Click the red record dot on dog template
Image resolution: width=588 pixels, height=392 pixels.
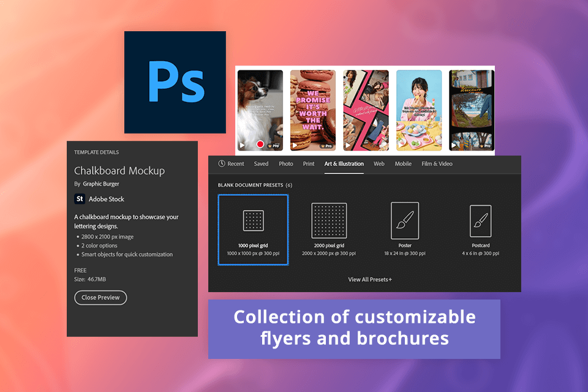tap(260, 144)
